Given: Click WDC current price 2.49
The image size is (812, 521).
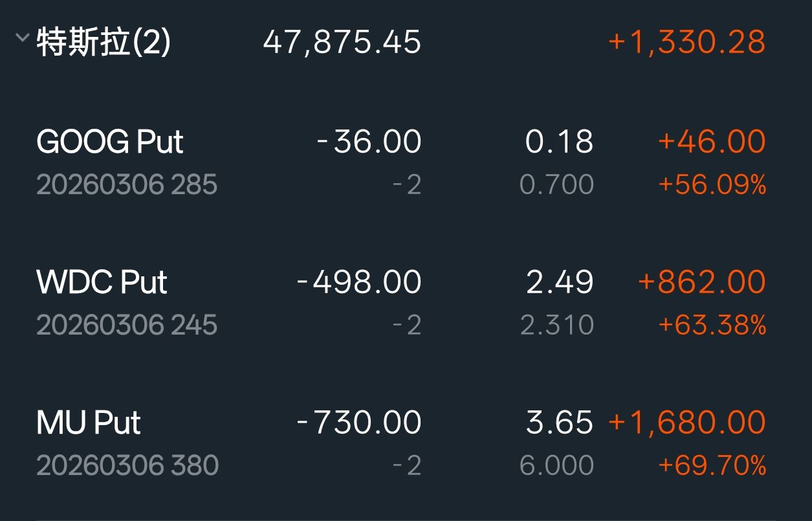Looking at the screenshot, I should (x=559, y=282).
